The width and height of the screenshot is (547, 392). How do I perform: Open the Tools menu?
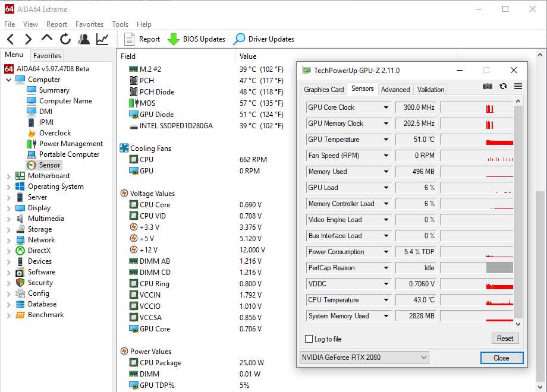click(x=120, y=24)
